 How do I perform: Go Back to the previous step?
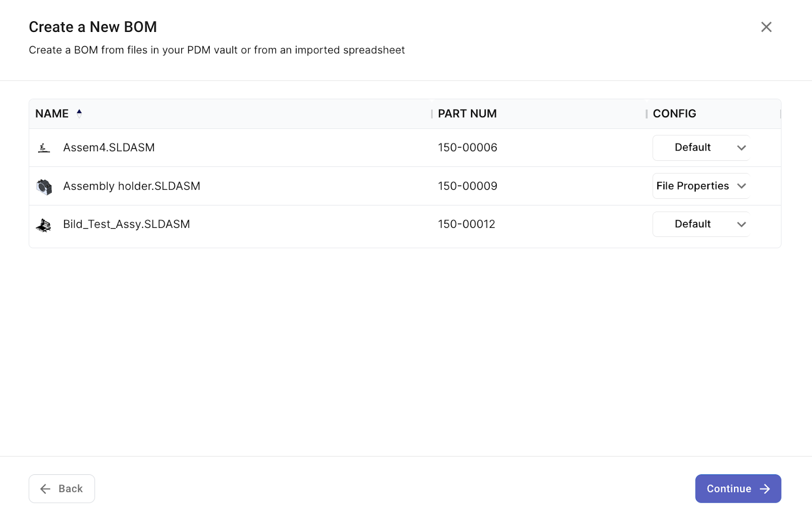pyautogui.click(x=62, y=489)
